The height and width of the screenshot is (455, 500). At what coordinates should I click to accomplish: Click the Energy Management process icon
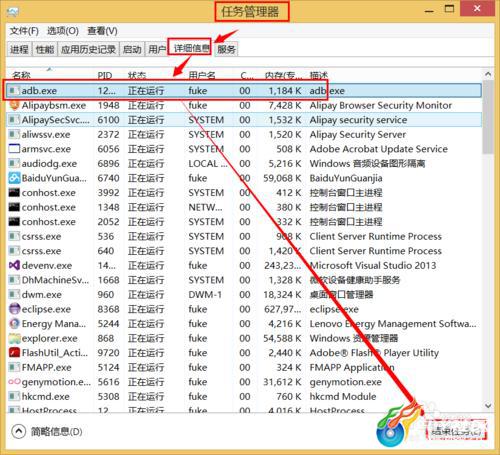point(14,324)
